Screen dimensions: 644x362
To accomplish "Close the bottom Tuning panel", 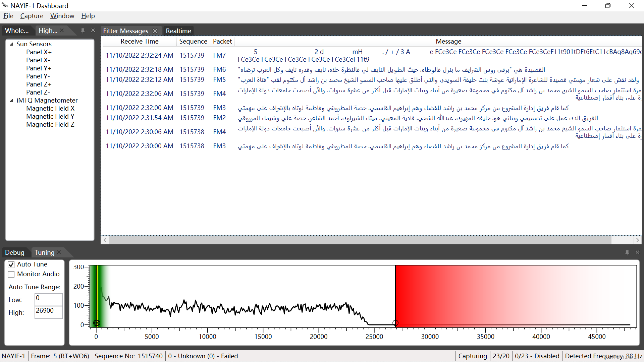I will [x=638, y=252].
